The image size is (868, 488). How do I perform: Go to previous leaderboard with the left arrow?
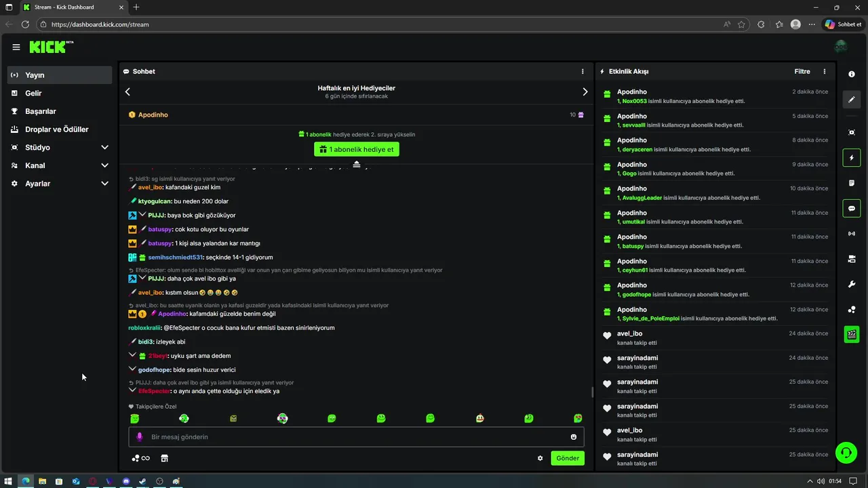(127, 91)
